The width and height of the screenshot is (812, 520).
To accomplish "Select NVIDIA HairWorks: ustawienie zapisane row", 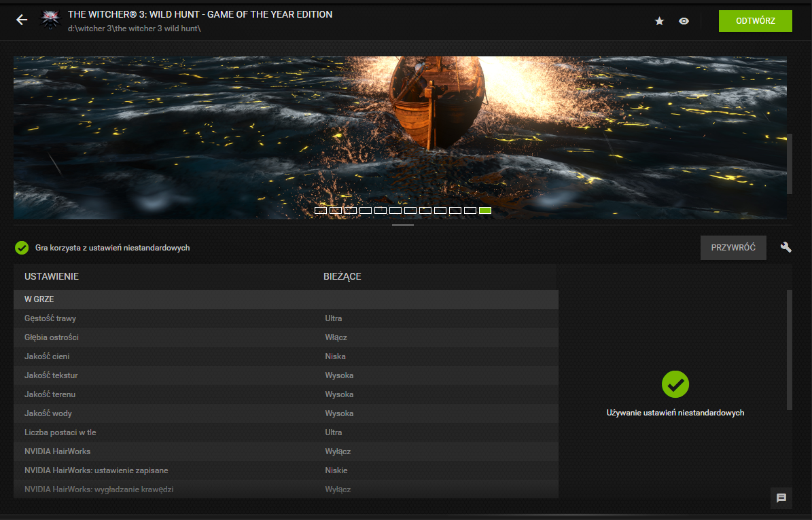I will 286,470.
